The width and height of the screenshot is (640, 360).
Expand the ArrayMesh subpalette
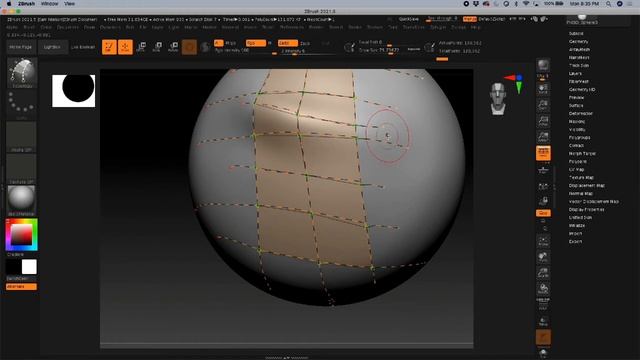tap(579, 49)
